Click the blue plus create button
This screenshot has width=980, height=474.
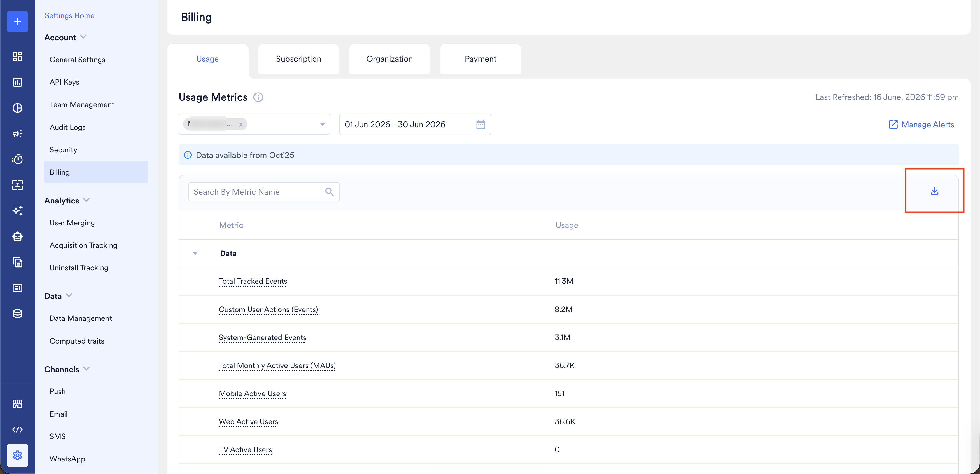17,22
